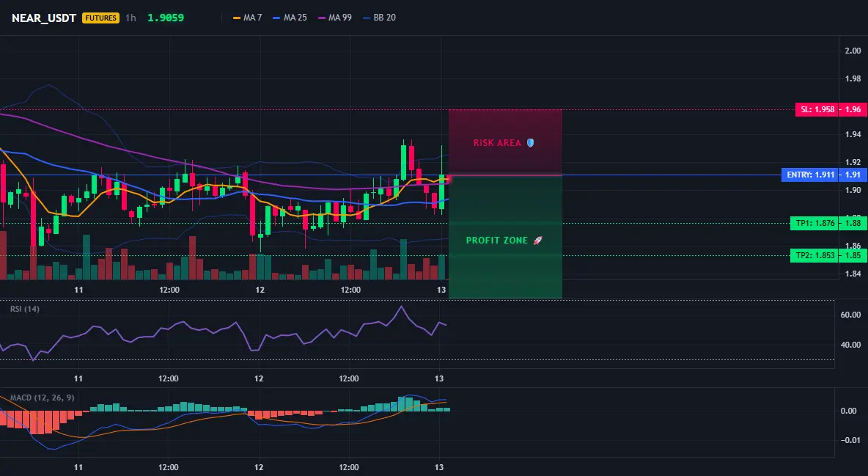The width and height of the screenshot is (868, 476).
Task: Click the TP1: 1.876 price label
Action: point(815,223)
